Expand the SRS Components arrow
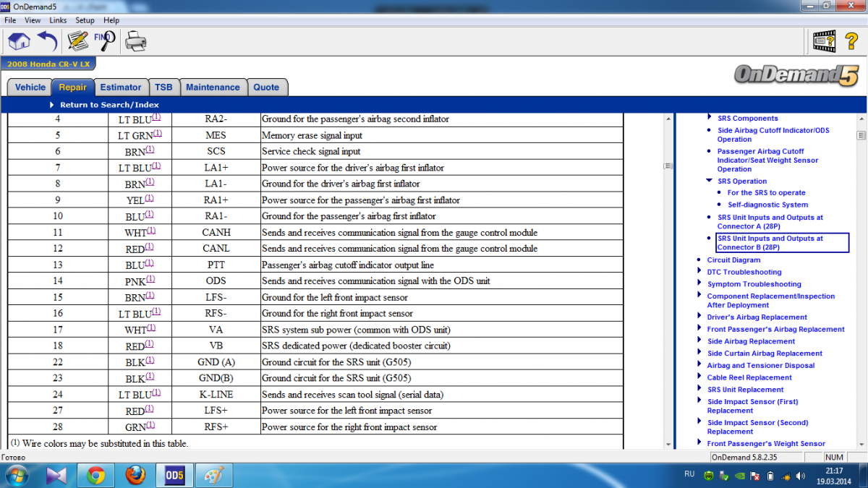Image resolution: width=868 pixels, height=488 pixels. click(x=710, y=118)
